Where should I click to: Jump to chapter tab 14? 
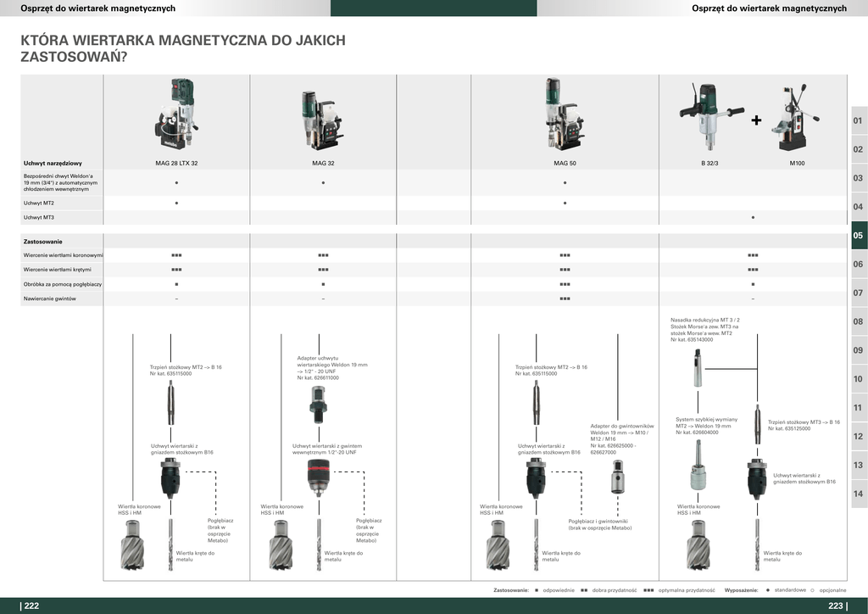[858, 494]
